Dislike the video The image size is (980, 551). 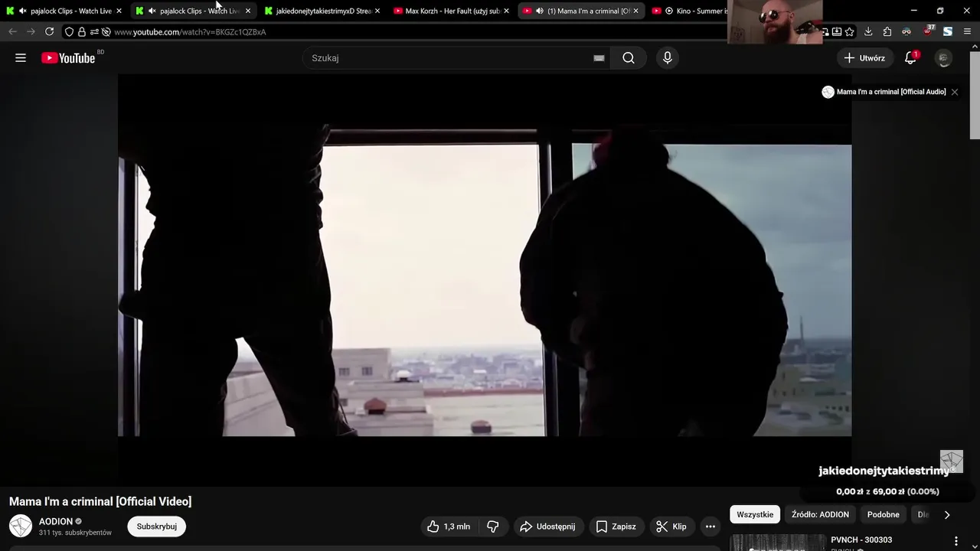click(493, 527)
